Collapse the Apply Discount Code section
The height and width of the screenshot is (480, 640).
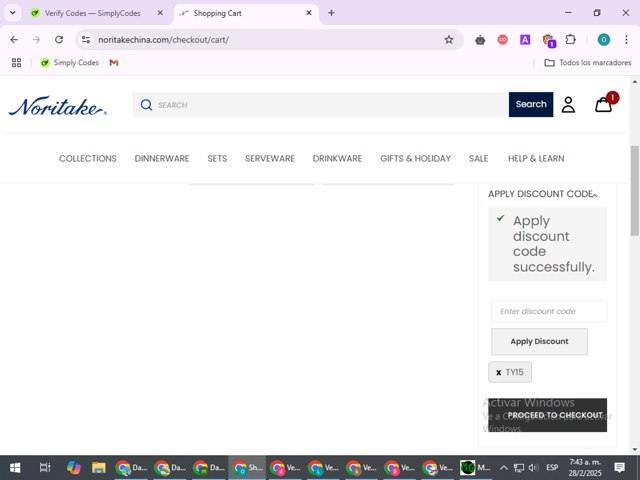[543, 194]
